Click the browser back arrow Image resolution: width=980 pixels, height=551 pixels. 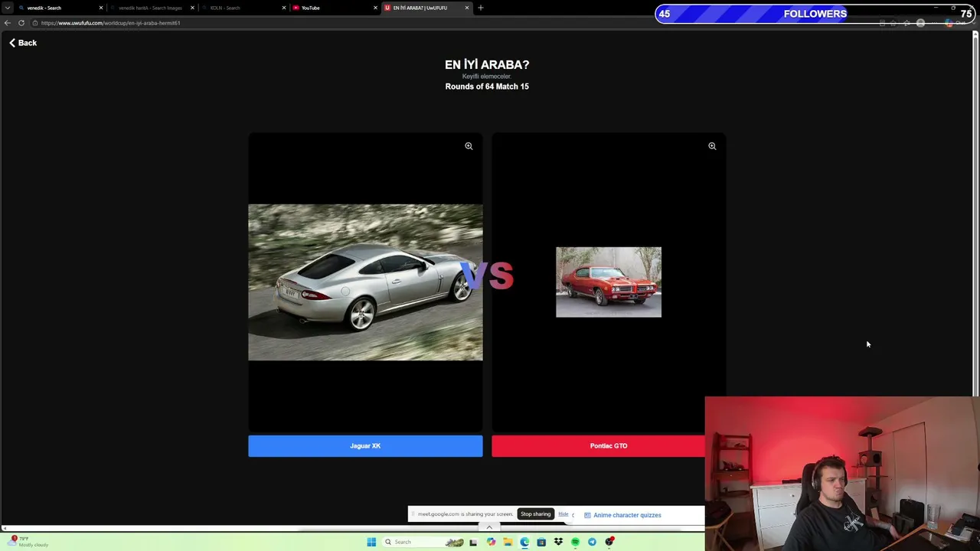(8, 23)
